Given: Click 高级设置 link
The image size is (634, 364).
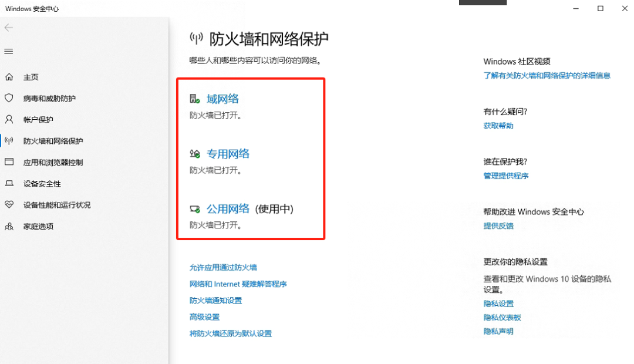Looking at the screenshot, I should tap(205, 317).
